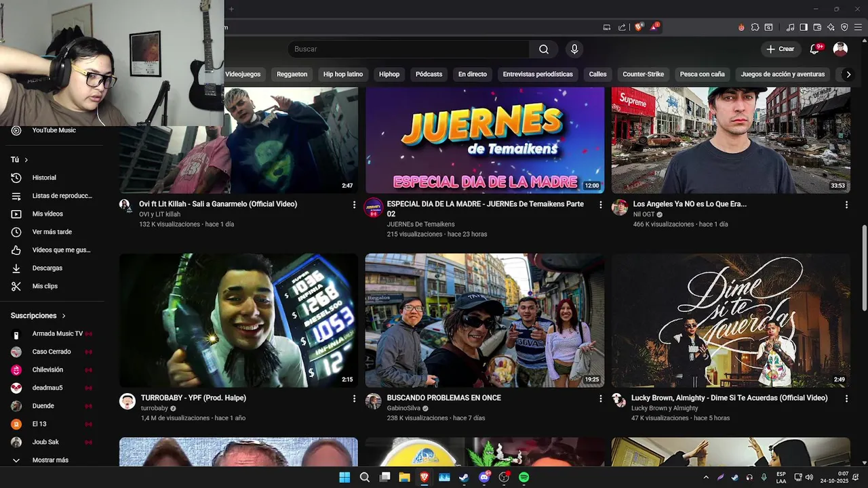Open the Leo AI sparkle icon
The height and width of the screenshot is (488, 868).
pos(831,27)
